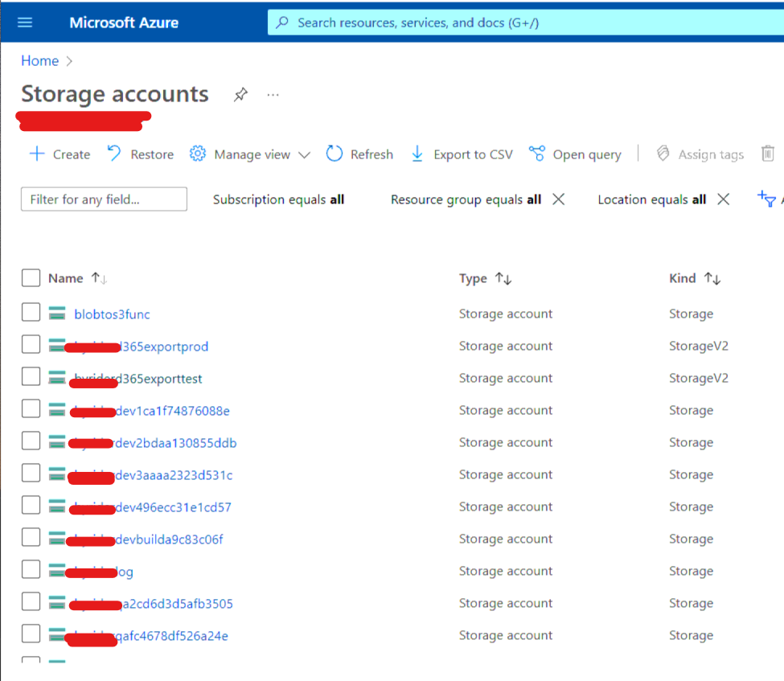
Task: Sort the list by Kind column
Action: tap(695, 278)
